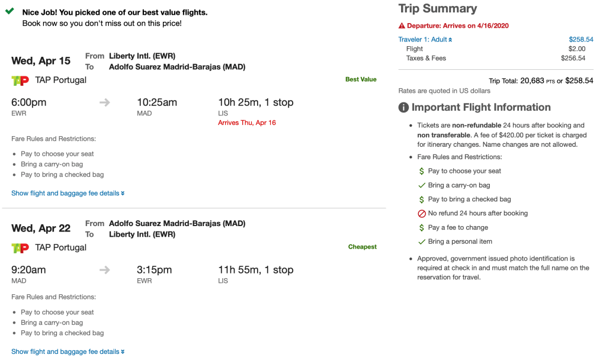This screenshot has height=364, width=606.
Task: Expand flight and baggage fee details for Apr 15
Action: click(x=68, y=194)
